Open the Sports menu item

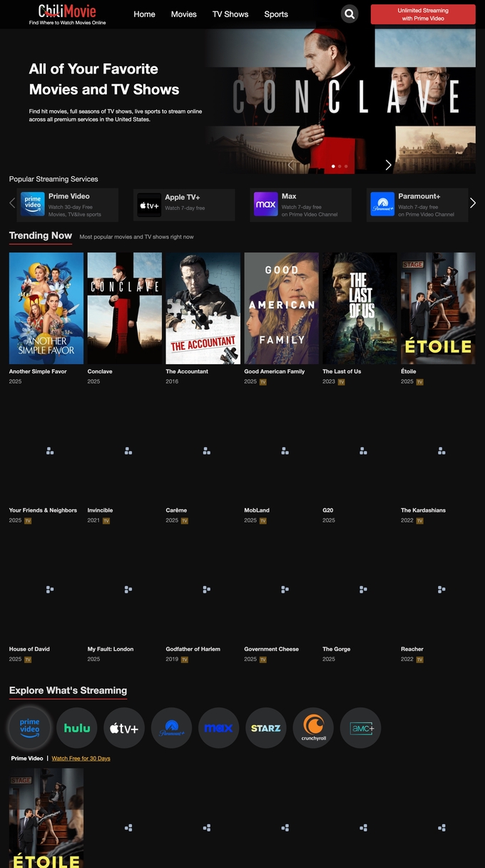[276, 14]
